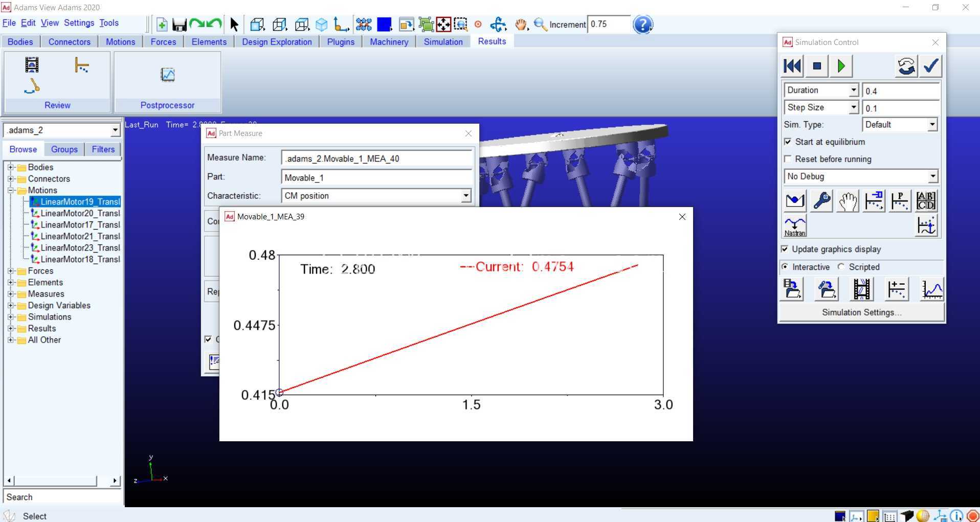Toggle Start at equilibrium checkbox
Viewport: 980px width, 522px height.
pos(788,142)
